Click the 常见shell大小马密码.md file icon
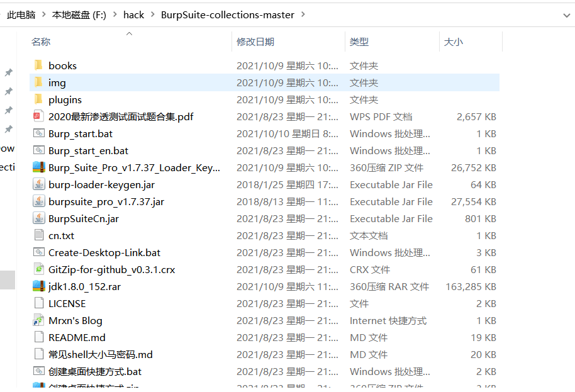The image size is (575, 392). 38,354
